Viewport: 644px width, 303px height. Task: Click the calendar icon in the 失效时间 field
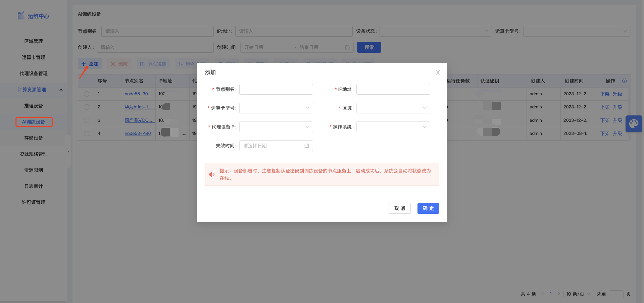306,146
